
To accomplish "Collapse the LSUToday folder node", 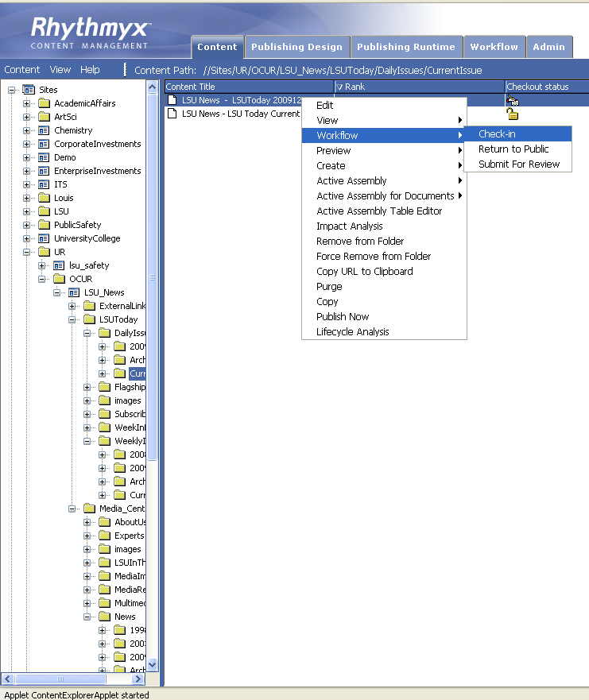I will tap(72, 319).
